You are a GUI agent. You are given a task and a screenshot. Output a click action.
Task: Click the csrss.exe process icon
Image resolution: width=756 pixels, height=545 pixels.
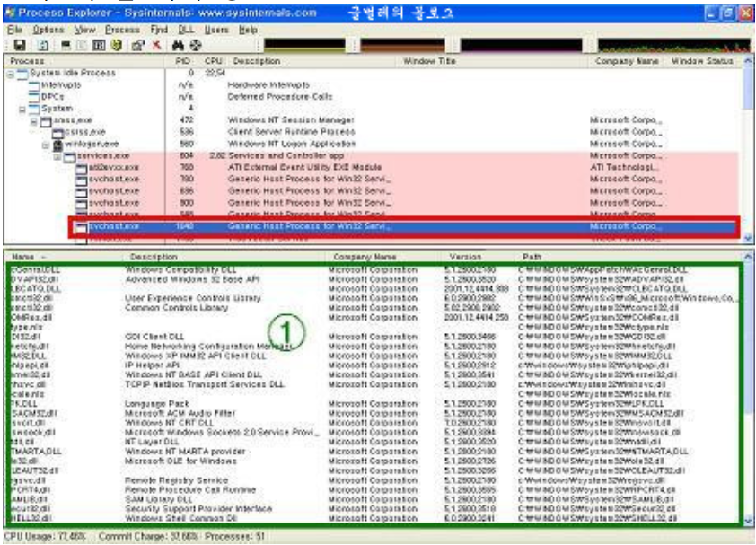pyautogui.click(x=57, y=133)
